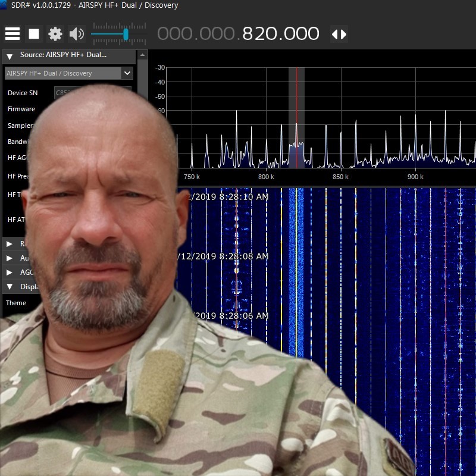Screen dimensions: 476x476
Task: Start radio playback with the play/stop button
Action: 34,34
